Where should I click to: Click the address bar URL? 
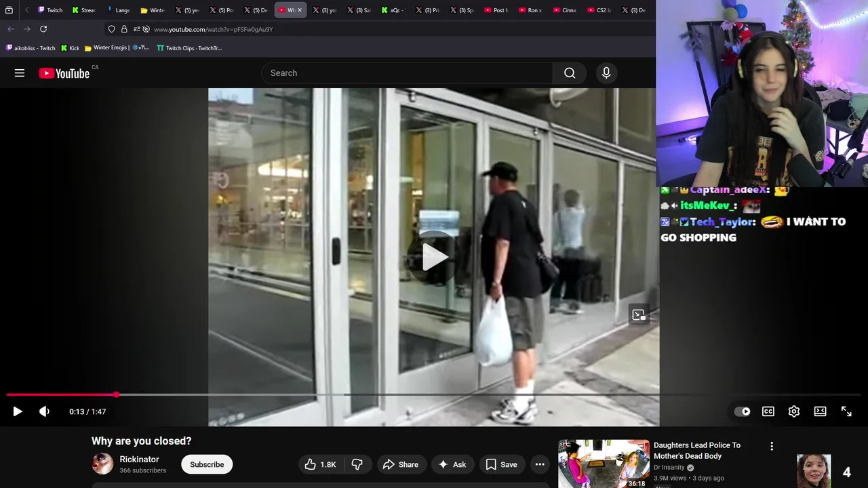(213, 30)
